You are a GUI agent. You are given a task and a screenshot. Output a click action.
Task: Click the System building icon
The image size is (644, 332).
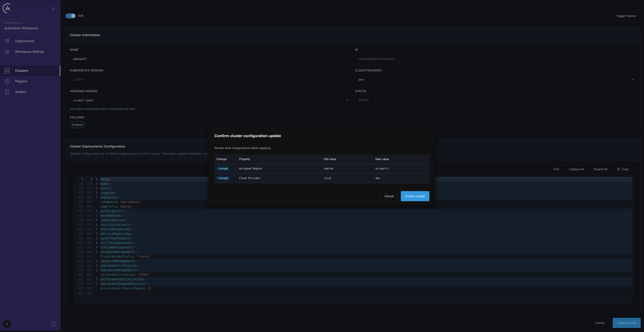[x=7, y=92]
